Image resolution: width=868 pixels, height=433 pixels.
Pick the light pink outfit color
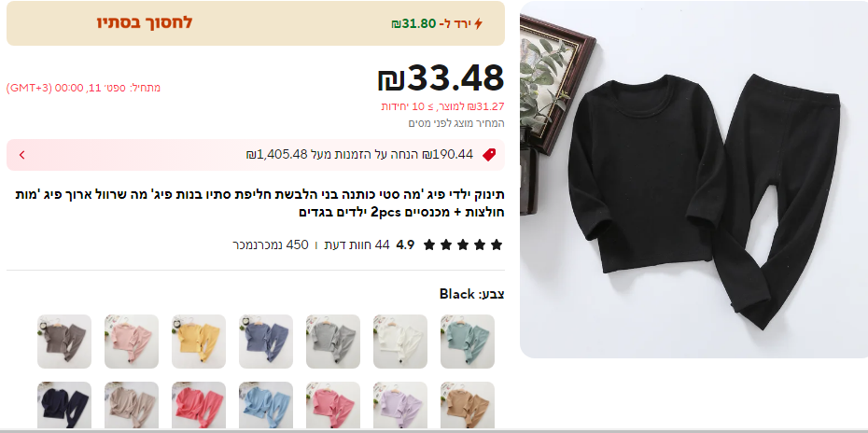(x=132, y=342)
